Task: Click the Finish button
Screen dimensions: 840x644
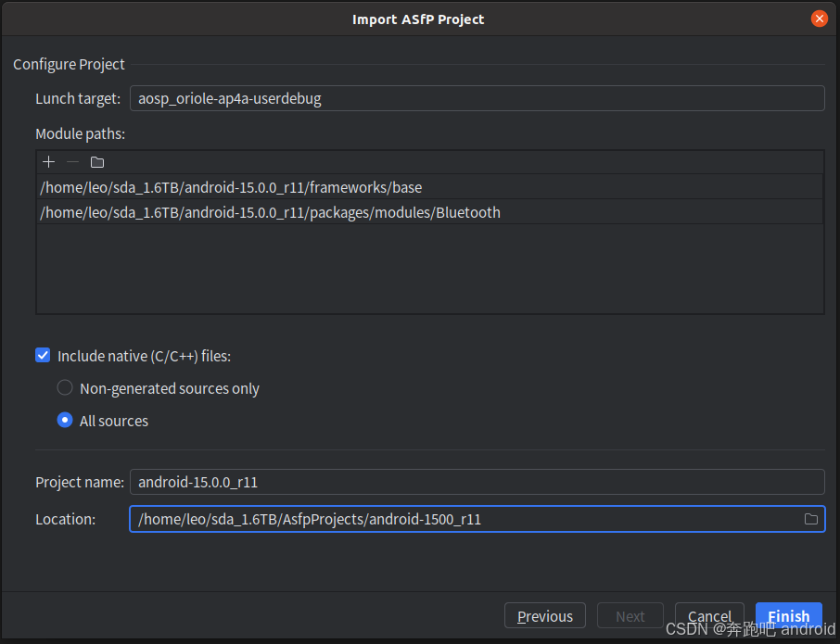Action: point(788,615)
